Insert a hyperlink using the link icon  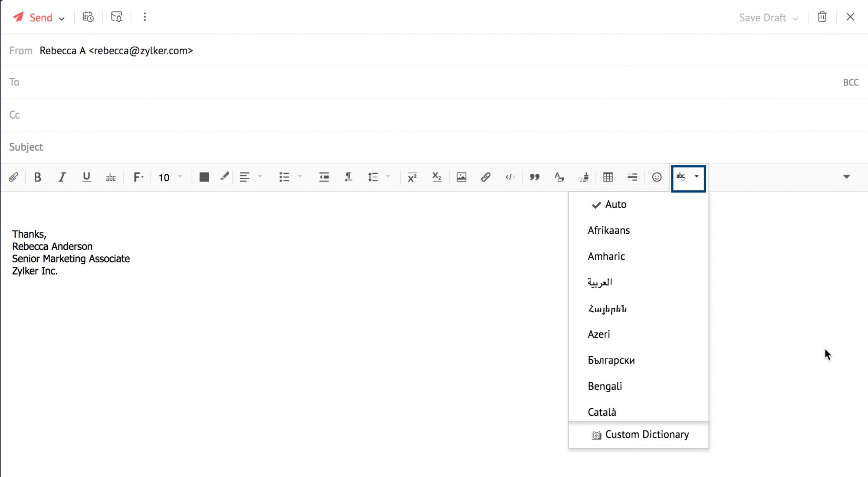click(x=486, y=177)
